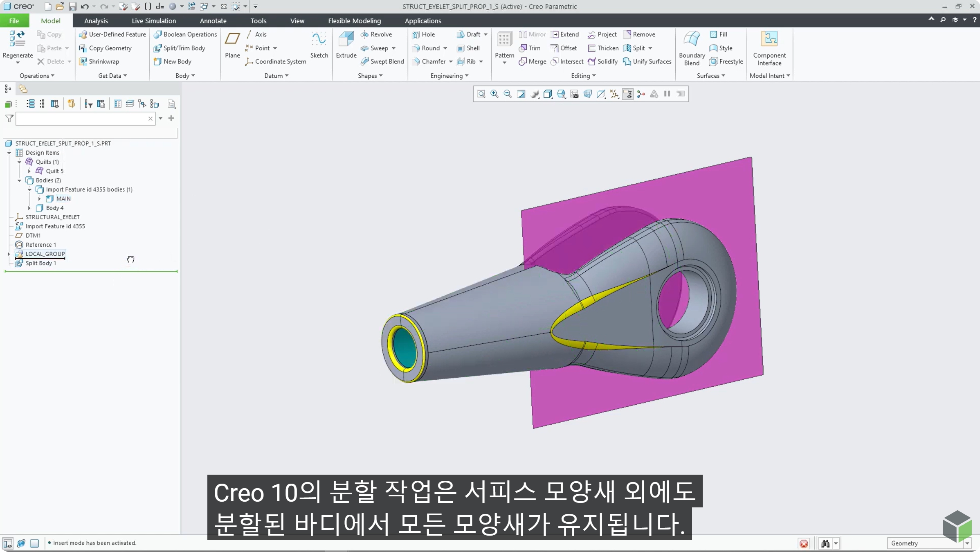Switch to the Annotate tab
The image size is (980, 552).
(x=213, y=21)
